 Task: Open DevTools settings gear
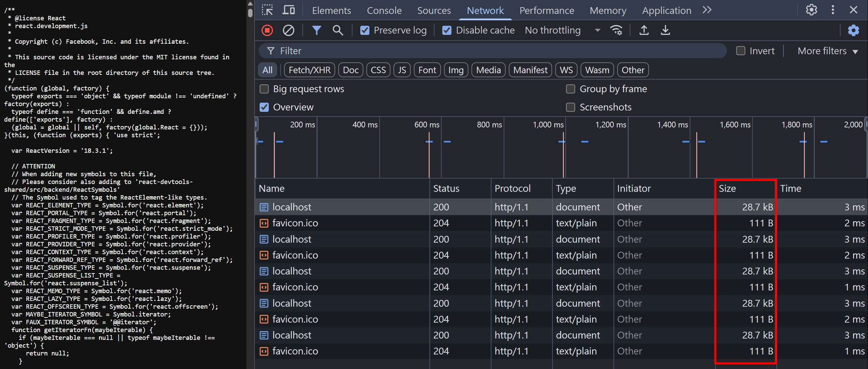point(811,10)
